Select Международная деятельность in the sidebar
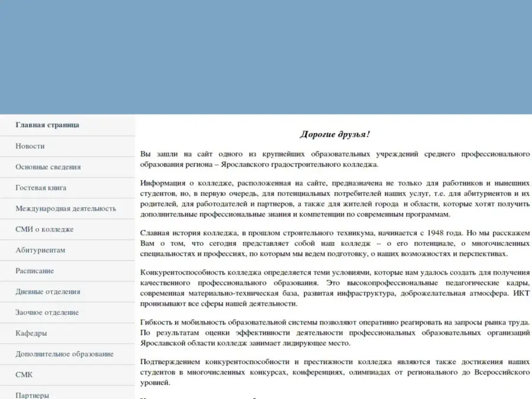 pos(66,209)
